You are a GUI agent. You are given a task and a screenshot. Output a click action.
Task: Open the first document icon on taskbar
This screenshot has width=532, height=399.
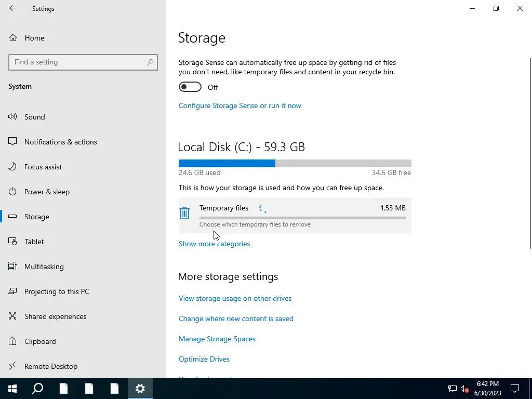(63, 389)
